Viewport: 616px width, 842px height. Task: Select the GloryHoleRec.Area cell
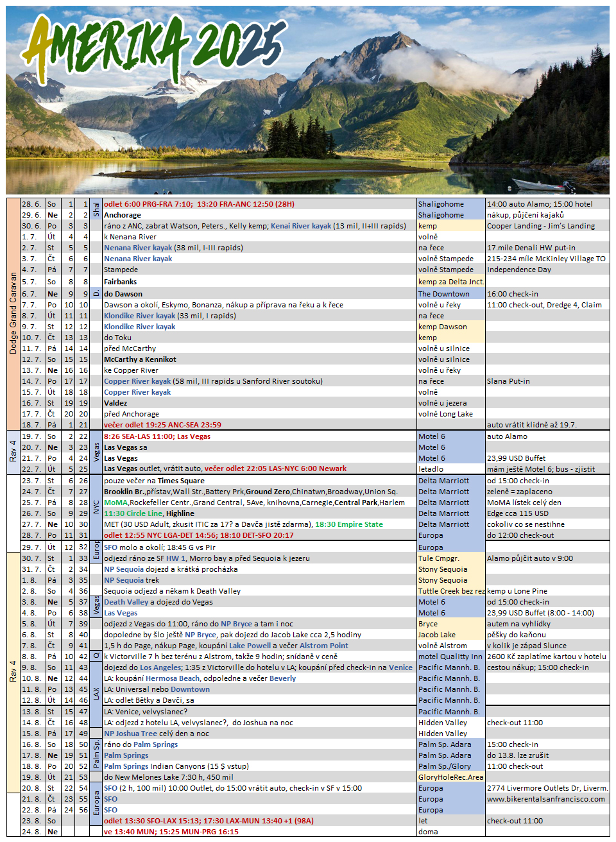tap(450, 777)
